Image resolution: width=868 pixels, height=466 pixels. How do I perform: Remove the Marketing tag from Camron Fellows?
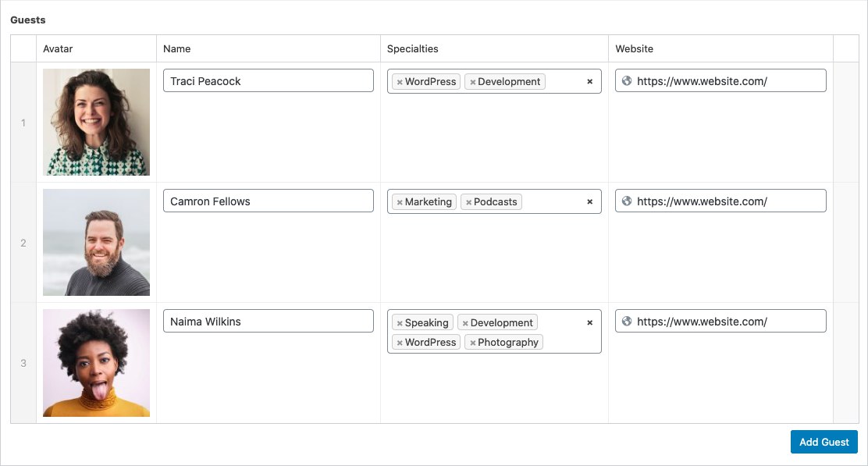[x=400, y=202]
